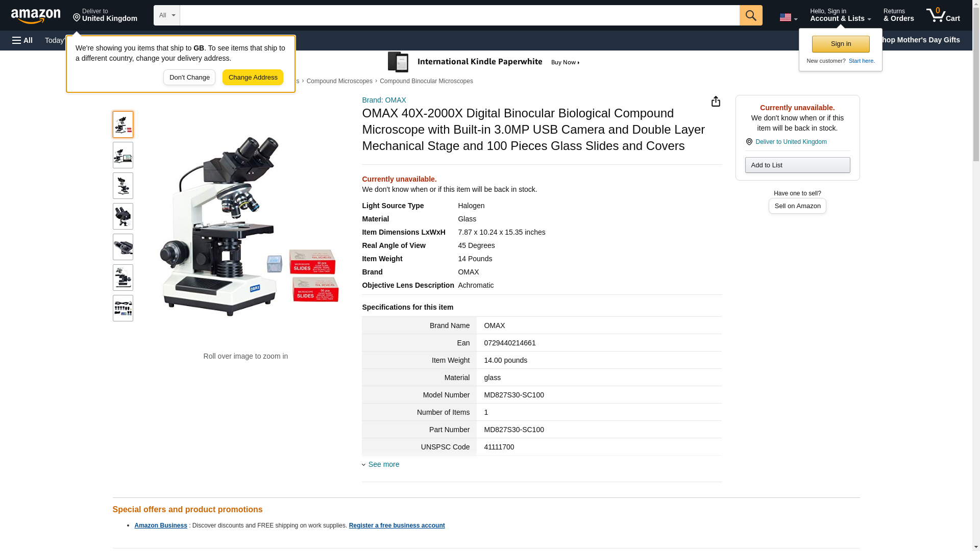Viewport: 980px width, 551px height.
Task: Expand the See more specifications link
Action: pos(383,464)
